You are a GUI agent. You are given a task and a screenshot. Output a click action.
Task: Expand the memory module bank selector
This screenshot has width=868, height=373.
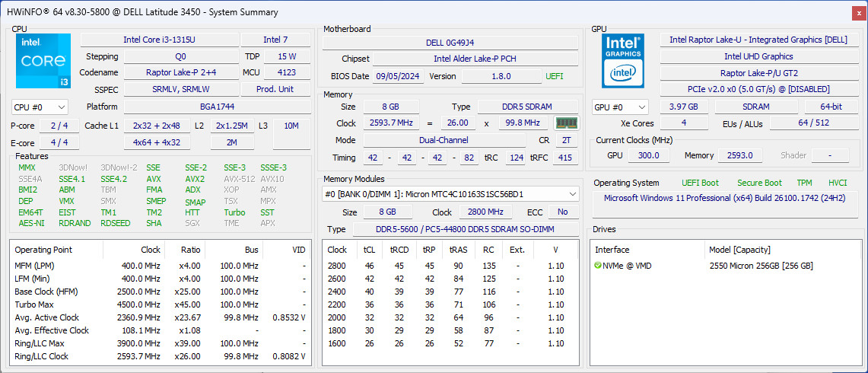pyautogui.click(x=450, y=194)
